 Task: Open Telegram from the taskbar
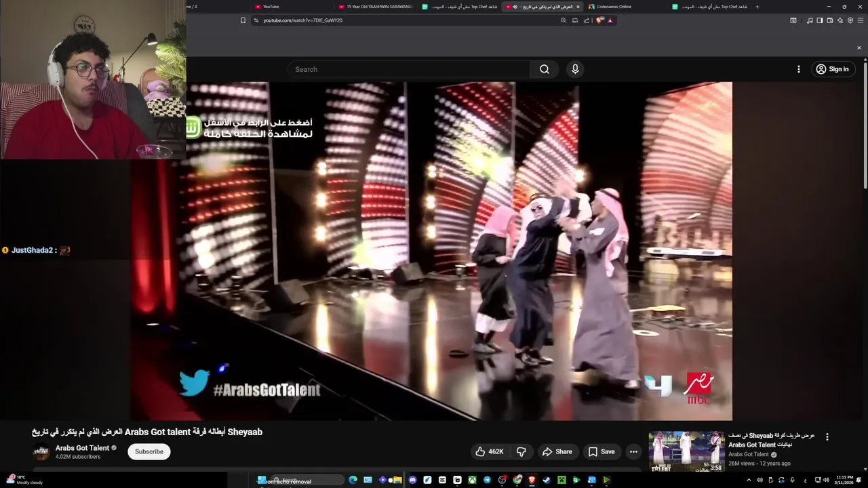487,480
